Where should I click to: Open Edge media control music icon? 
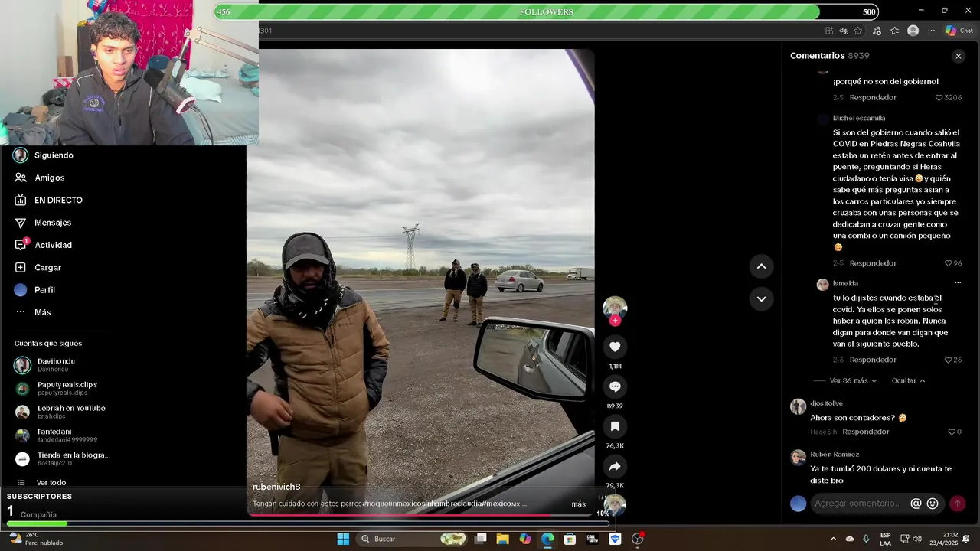pos(877,31)
